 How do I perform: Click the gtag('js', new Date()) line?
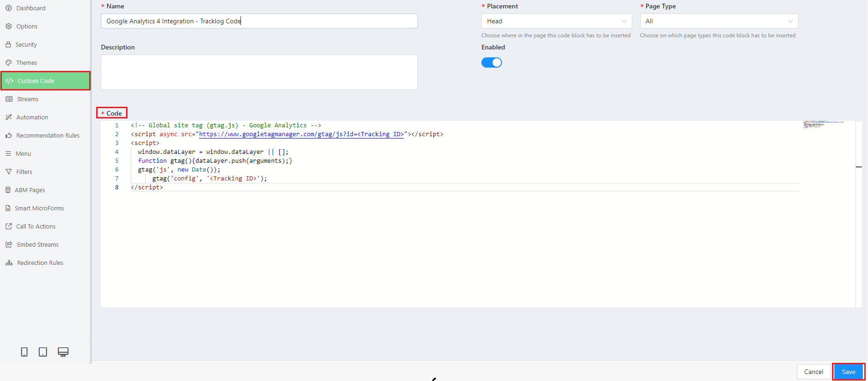[x=179, y=170]
